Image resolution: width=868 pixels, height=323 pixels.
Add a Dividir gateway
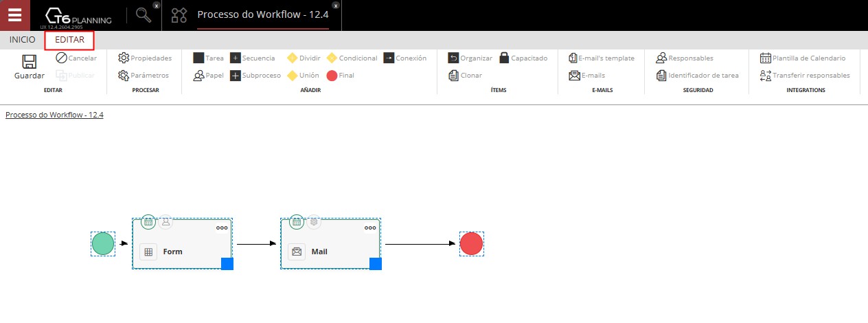(x=304, y=58)
